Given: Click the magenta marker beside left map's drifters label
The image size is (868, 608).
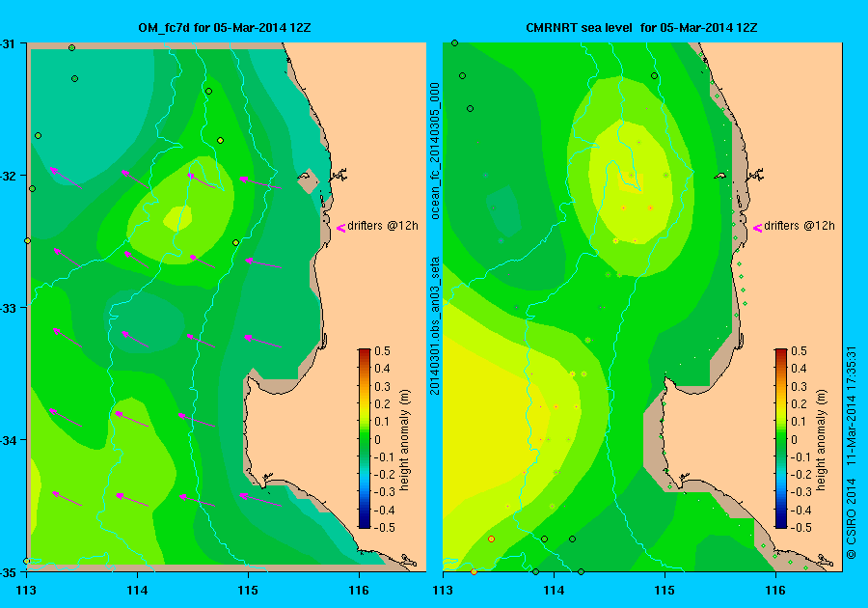Looking at the screenshot, I should click(x=341, y=228).
